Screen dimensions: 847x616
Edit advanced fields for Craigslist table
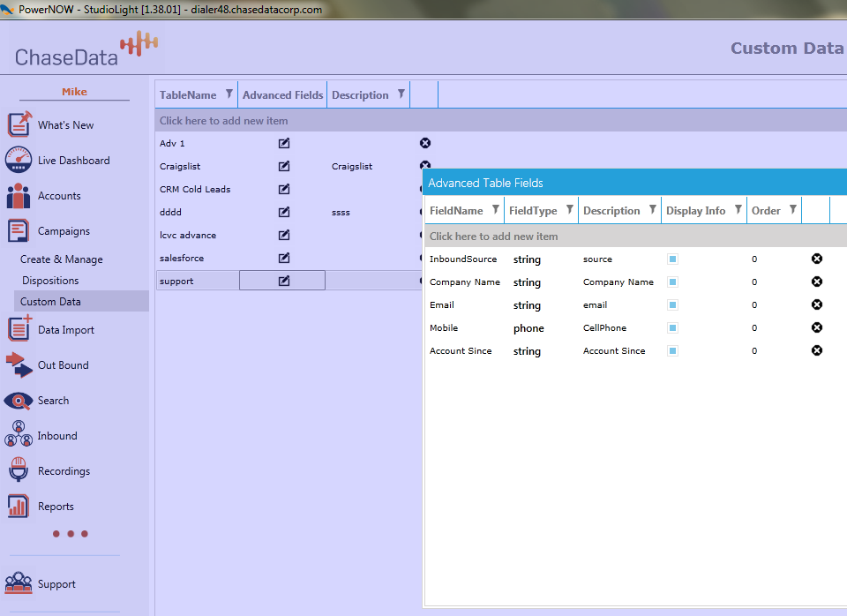tap(284, 166)
